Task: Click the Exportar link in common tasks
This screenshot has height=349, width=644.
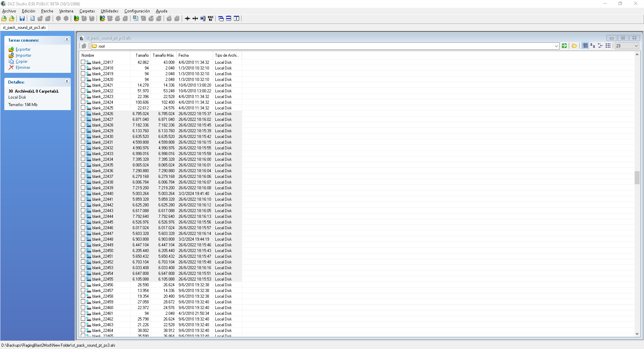Action: (x=23, y=49)
